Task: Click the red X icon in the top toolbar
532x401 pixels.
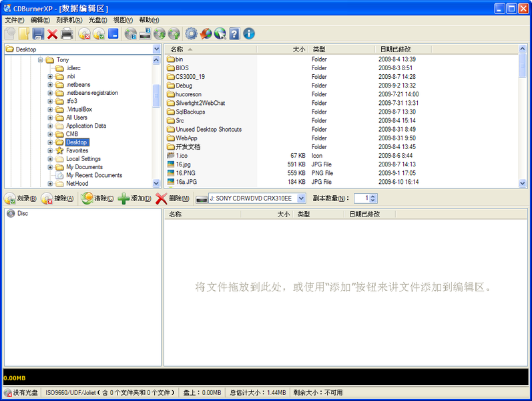Action: [x=52, y=33]
